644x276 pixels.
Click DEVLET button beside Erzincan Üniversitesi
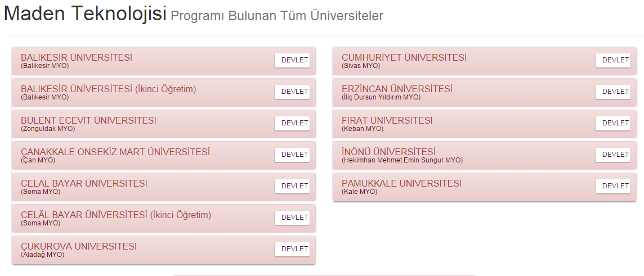point(613,92)
